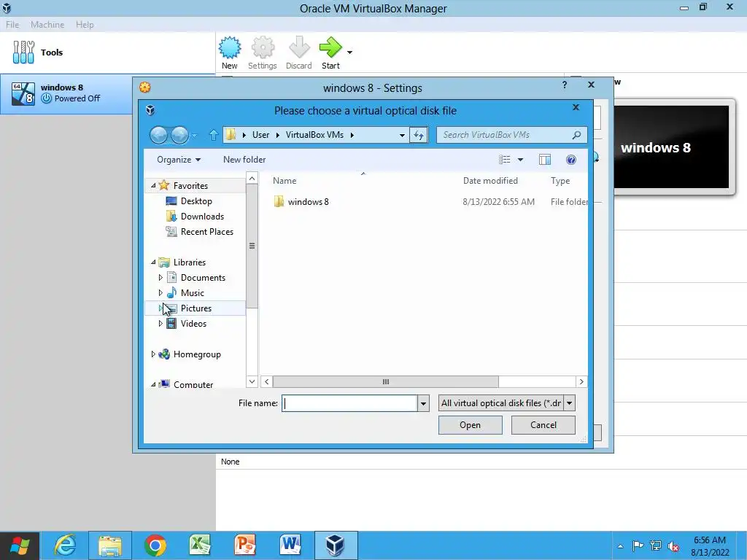The image size is (747, 560).
Task: Click the Settings gear toolbar icon
Action: 263,48
